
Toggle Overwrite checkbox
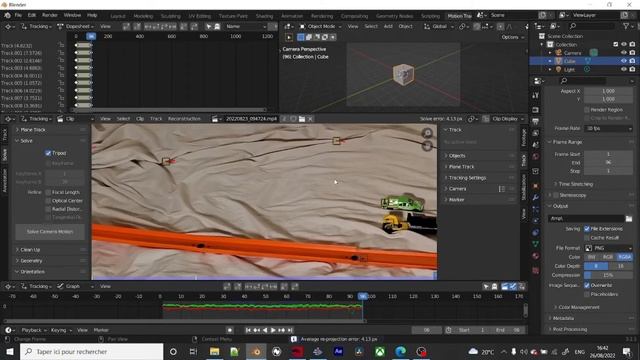587,285
